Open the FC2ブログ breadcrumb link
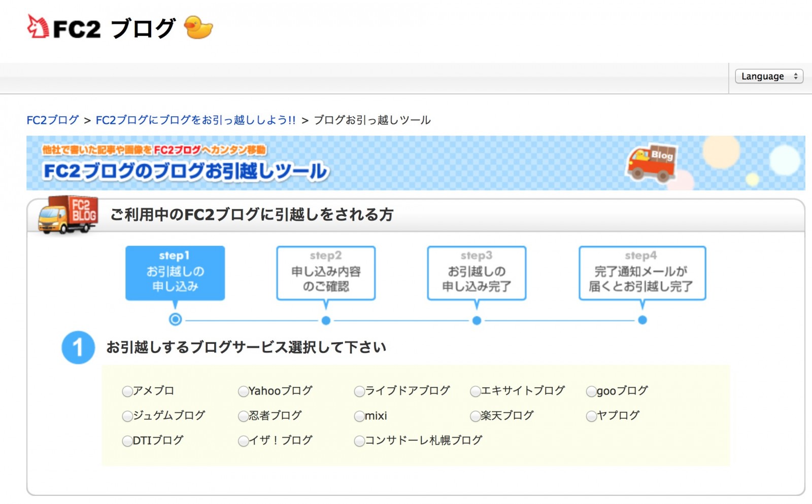This screenshot has height=504, width=812. (x=53, y=120)
